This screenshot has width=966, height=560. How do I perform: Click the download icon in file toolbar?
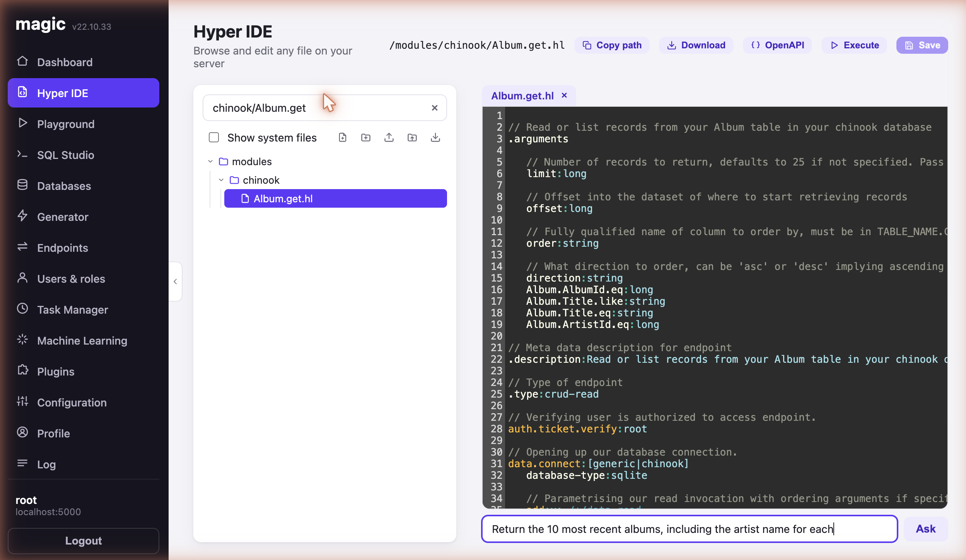pyautogui.click(x=435, y=138)
